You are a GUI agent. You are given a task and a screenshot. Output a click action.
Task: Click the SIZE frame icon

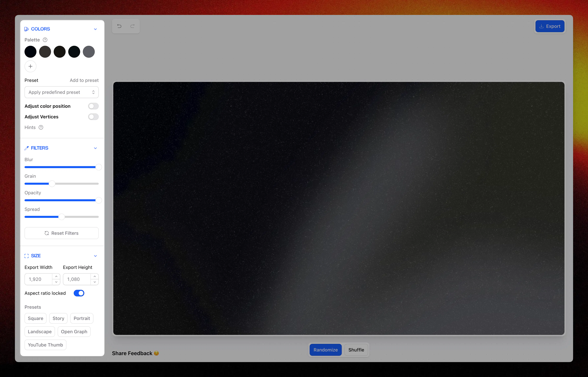26,256
